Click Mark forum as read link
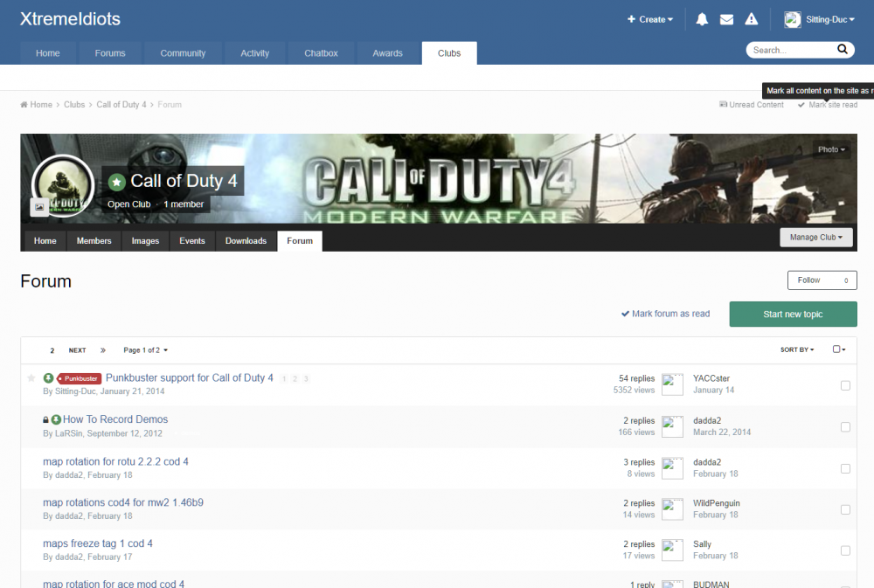 (x=665, y=314)
